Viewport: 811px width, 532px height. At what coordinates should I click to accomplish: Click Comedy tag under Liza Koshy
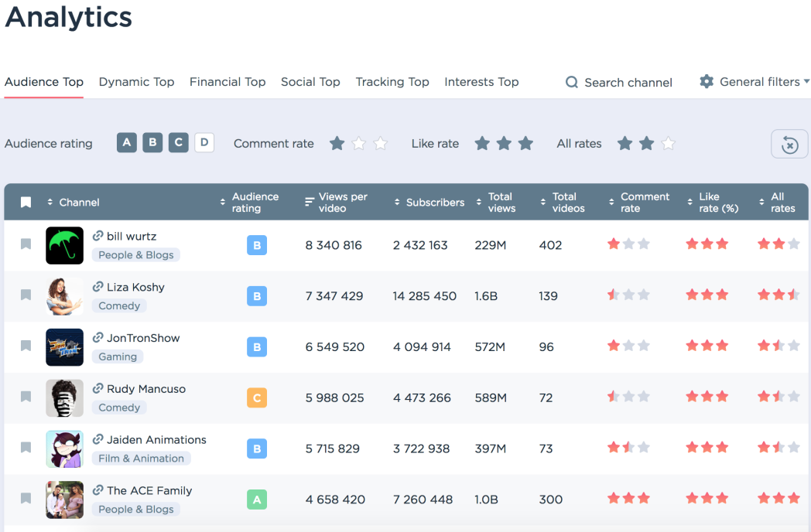[119, 306]
